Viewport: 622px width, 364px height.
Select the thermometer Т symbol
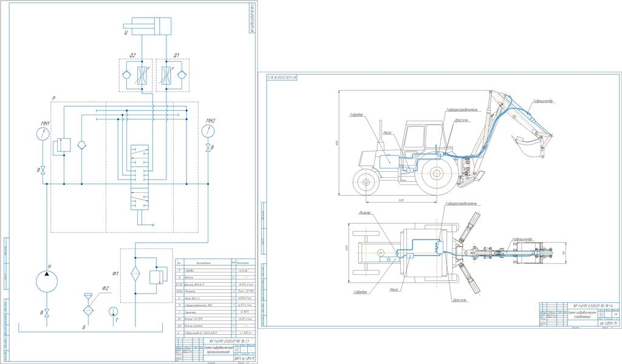click(114, 312)
